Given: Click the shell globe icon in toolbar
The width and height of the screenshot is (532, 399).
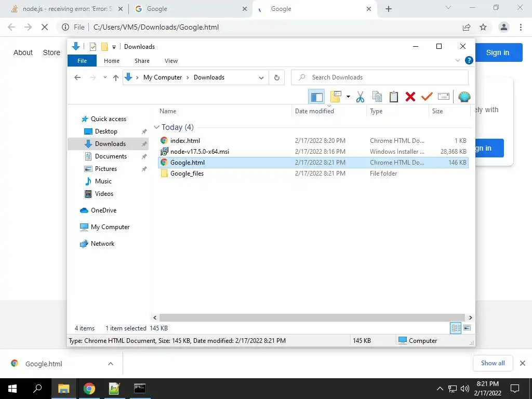Looking at the screenshot, I should pyautogui.click(x=464, y=97).
